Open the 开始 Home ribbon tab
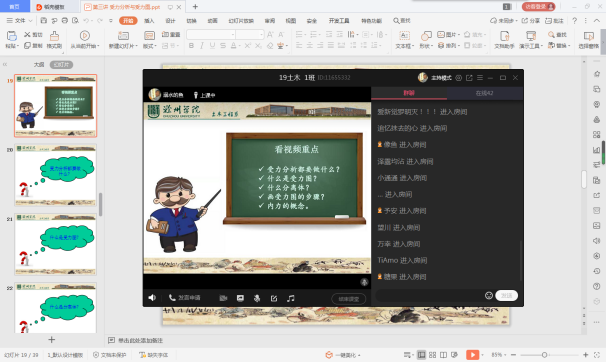This screenshot has height=362, width=606. (x=128, y=20)
